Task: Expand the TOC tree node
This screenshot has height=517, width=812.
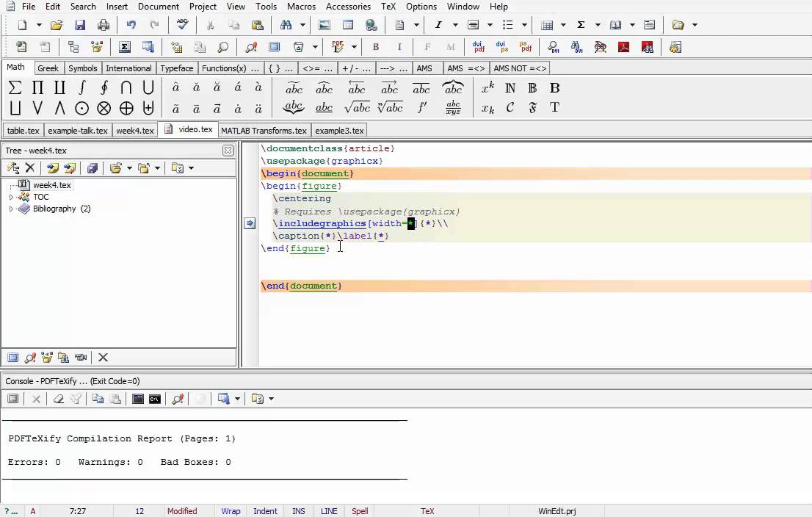Action: [11, 197]
